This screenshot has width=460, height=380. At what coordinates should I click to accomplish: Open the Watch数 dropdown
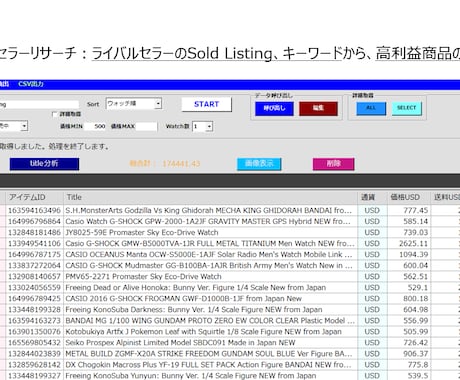pos(203,126)
